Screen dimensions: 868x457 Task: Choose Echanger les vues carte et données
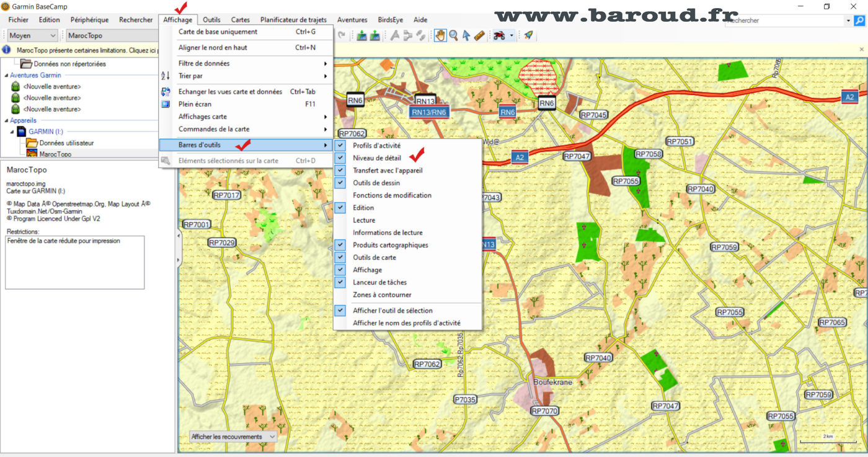pyautogui.click(x=246, y=92)
